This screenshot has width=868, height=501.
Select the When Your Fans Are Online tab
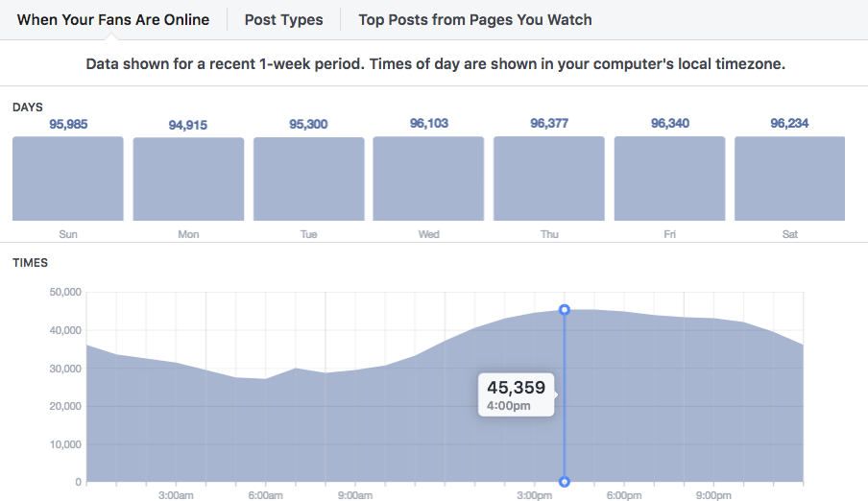(113, 19)
